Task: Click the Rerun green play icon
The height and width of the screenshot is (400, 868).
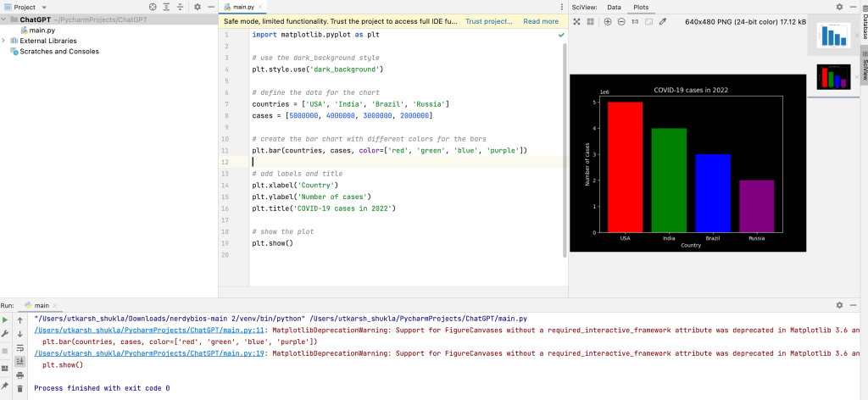Action: (x=6, y=319)
